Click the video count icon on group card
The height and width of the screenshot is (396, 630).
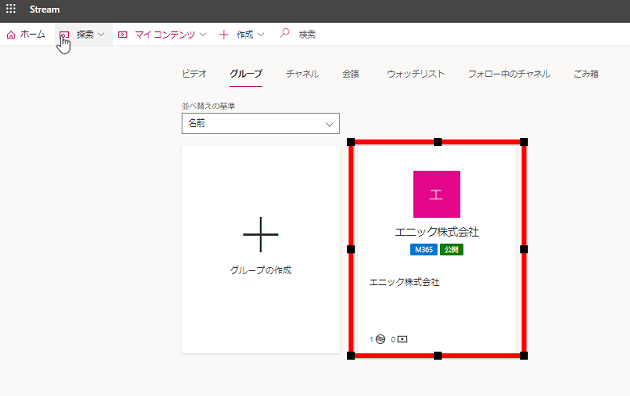pyautogui.click(x=402, y=339)
